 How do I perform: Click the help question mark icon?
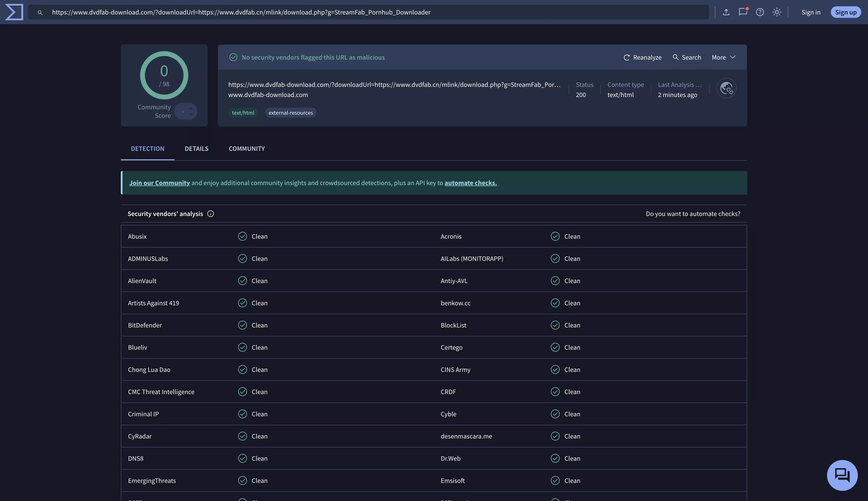click(x=760, y=12)
